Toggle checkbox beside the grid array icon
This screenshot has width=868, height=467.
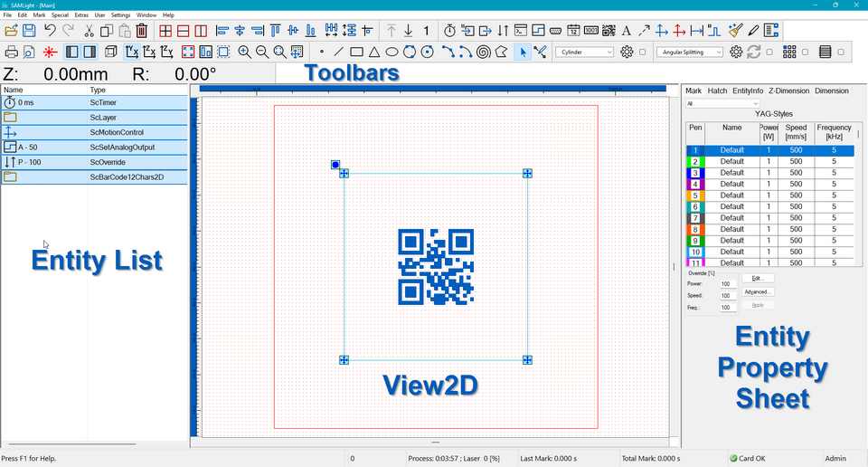coord(806,52)
